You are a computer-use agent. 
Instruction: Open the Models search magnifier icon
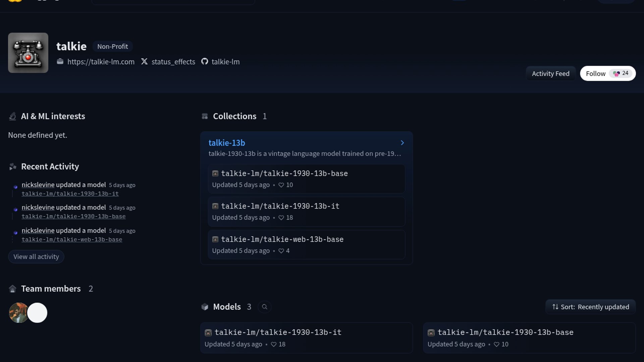[x=264, y=307]
